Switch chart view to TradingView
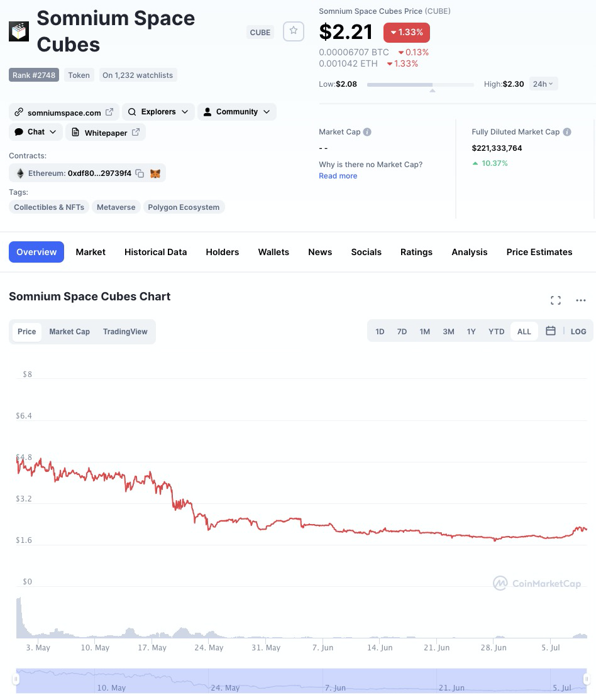 [125, 332]
